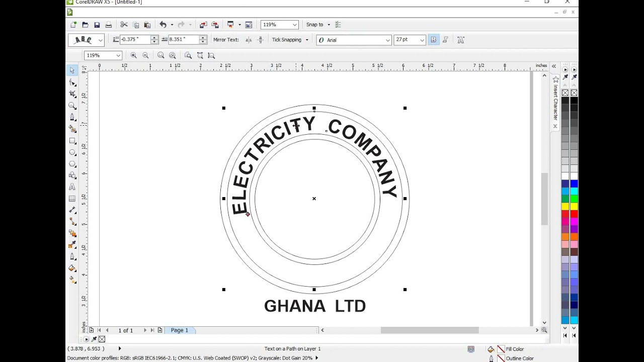Open the Welcome Screen
The width and height of the screenshot is (644, 362).
pos(249,25)
